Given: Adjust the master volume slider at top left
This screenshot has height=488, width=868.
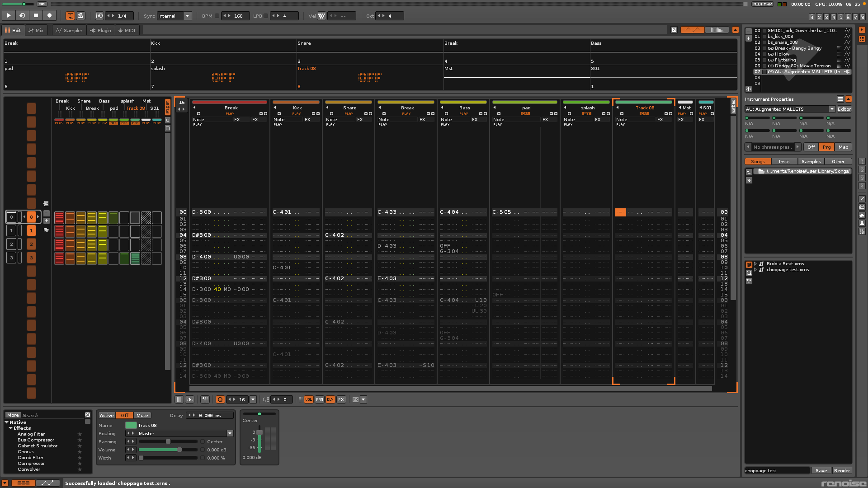Looking at the screenshot, I should (x=18, y=4).
